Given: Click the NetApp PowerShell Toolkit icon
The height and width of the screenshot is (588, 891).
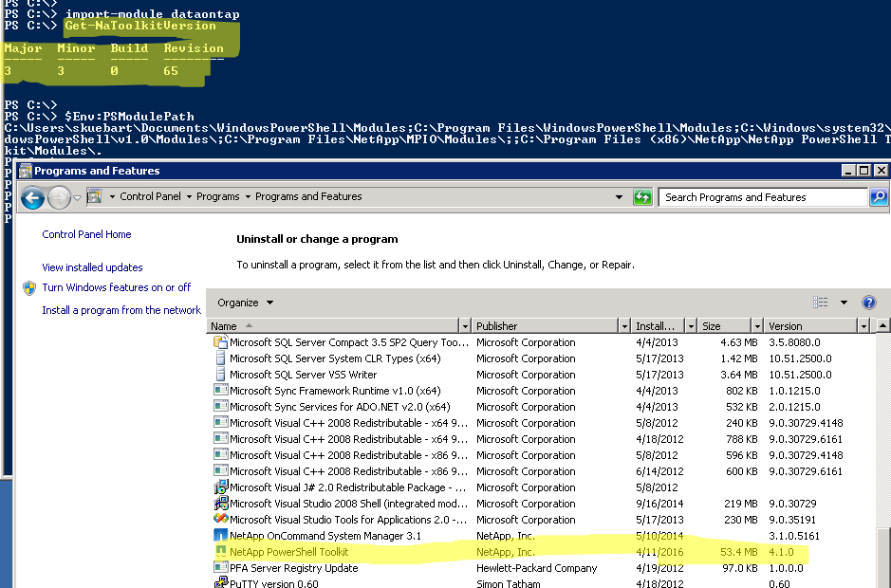Looking at the screenshot, I should [220, 551].
